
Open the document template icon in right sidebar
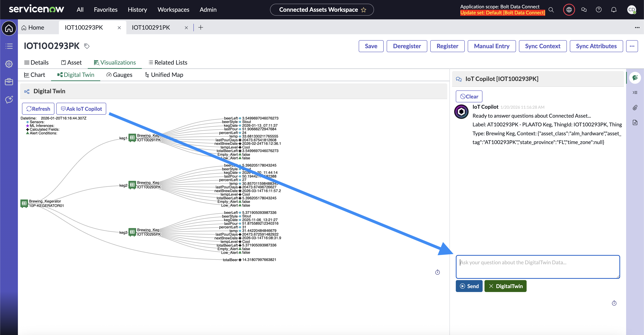[635, 122]
